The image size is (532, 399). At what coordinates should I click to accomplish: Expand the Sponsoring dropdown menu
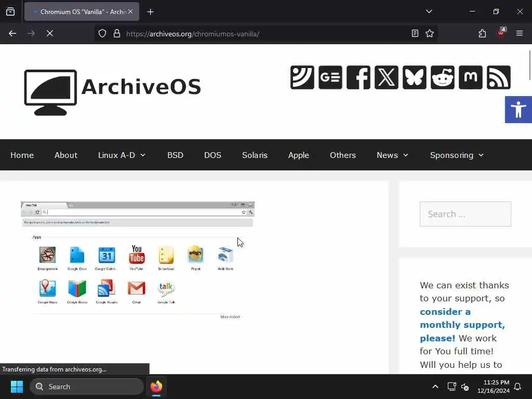coord(457,155)
